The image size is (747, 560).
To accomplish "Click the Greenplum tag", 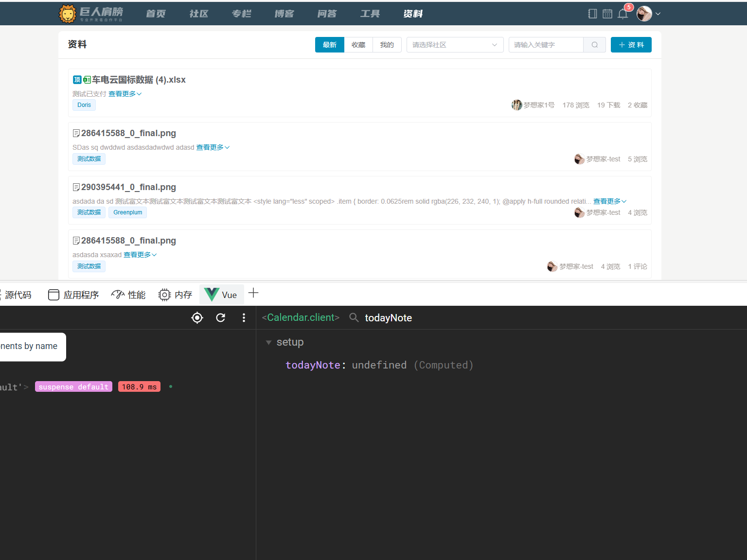I will pyautogui.click(x=128, y=212).
